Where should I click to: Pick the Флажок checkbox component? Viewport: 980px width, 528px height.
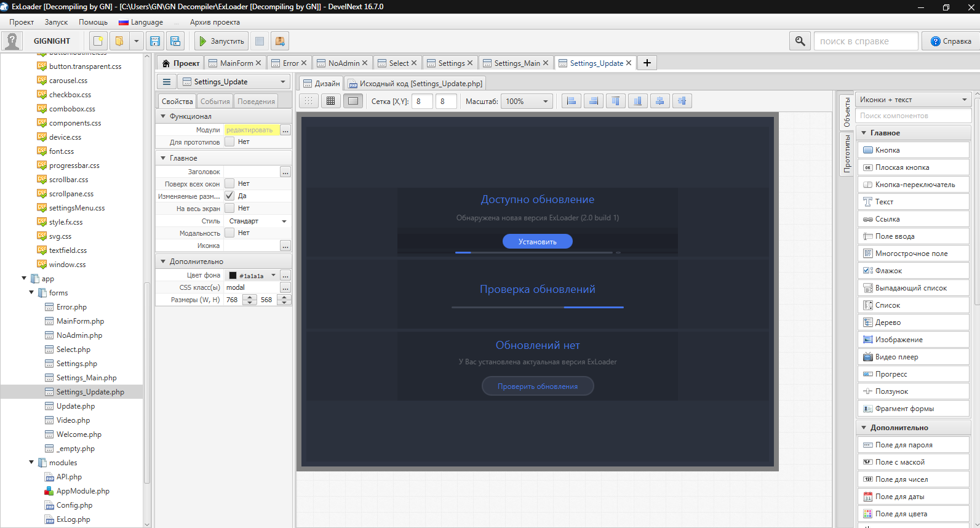(913, 271)
